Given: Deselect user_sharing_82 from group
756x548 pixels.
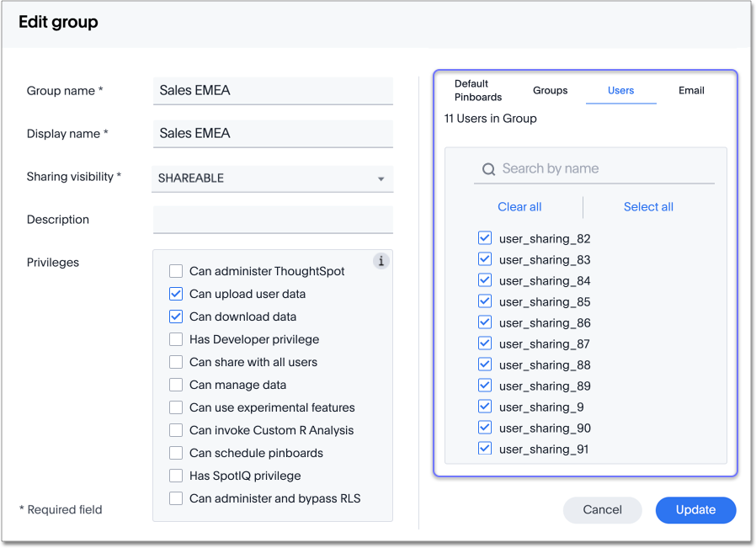Looking at the screenshot, I should tap(485, 238).
